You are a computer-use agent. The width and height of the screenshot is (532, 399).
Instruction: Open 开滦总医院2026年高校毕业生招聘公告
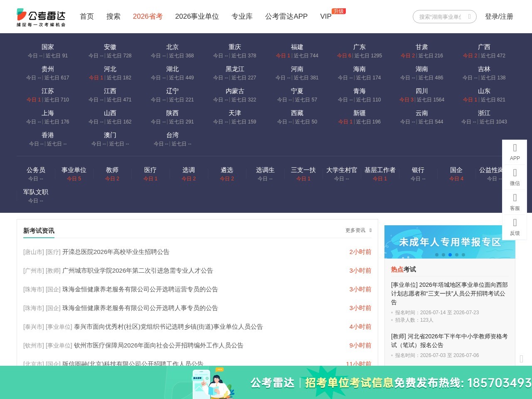point(116,252)
